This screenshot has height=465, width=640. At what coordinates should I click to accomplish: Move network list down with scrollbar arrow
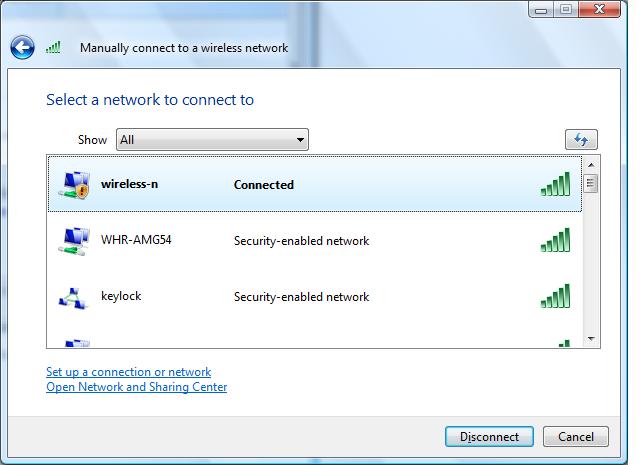click(591, 339)
